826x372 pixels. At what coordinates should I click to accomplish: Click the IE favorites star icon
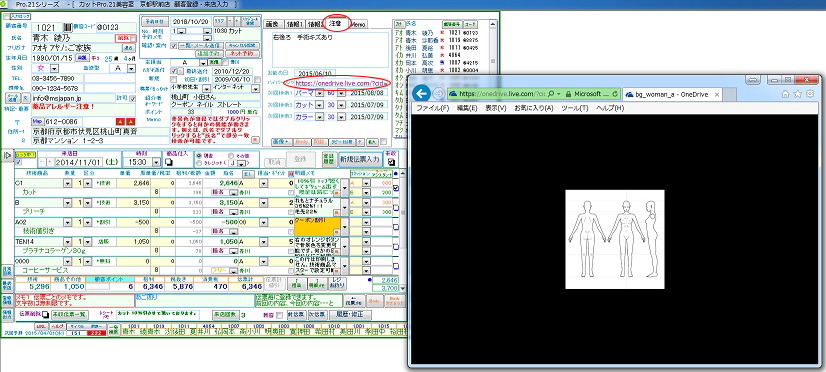tap(798, 93)
